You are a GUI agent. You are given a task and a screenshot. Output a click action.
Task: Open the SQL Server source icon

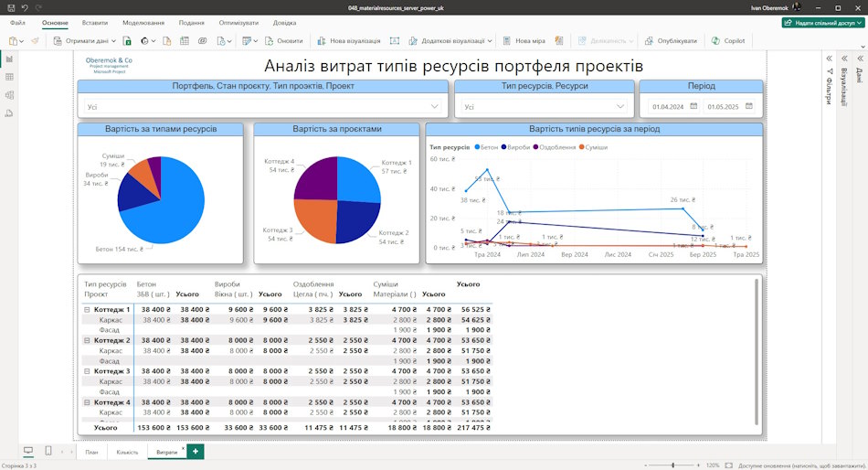pos(166,41)
